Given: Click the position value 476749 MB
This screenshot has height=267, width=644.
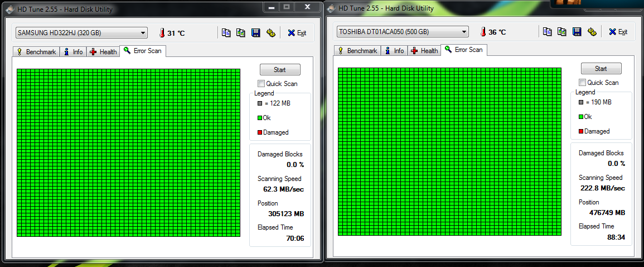Looking at the screenshot, I should [607, 213].
